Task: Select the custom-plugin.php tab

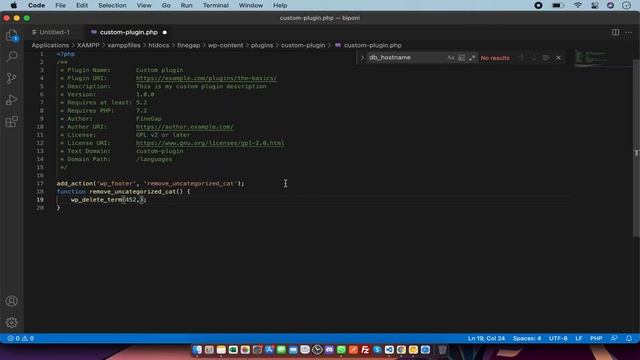Action: click(x=129, y=32)
